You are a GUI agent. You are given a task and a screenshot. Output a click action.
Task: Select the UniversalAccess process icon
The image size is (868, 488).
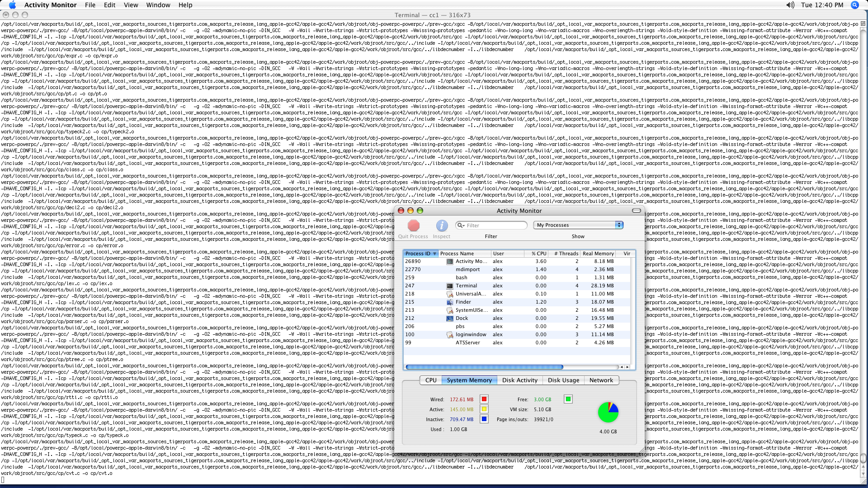click(450, 294)
